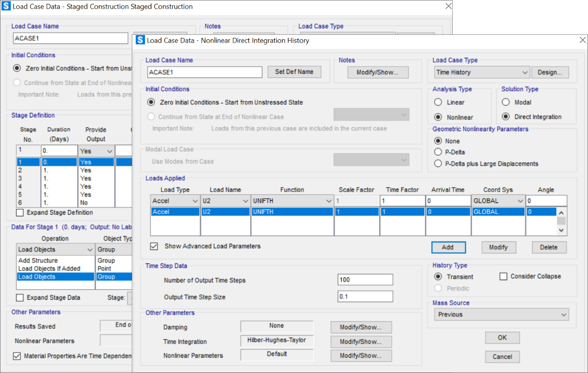Enable the Consider Collapse checkbox
Viewport: 588px width, 373px height.
tap(503, 276)
